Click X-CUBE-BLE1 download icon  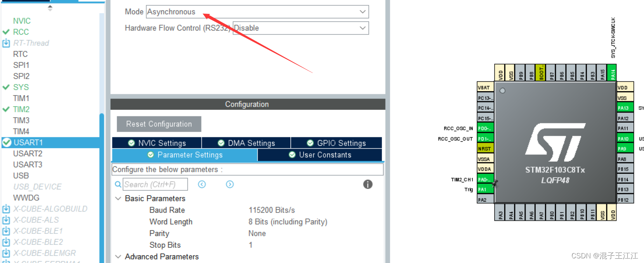pyautogui.click(x=6, y=231)
